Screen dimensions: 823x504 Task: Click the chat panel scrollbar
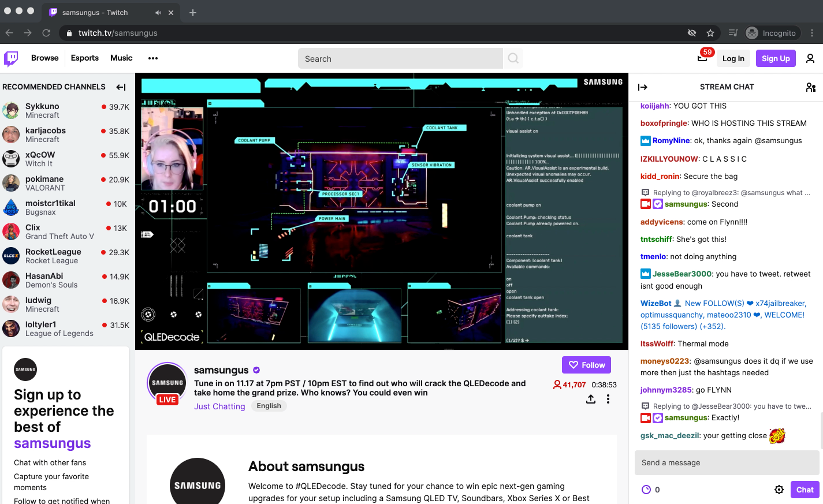pyautogui.click(x=821, y=430)
